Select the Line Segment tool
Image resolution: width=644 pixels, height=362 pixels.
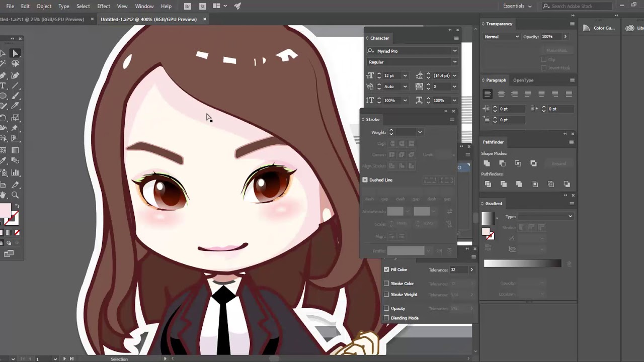(15, 85)
